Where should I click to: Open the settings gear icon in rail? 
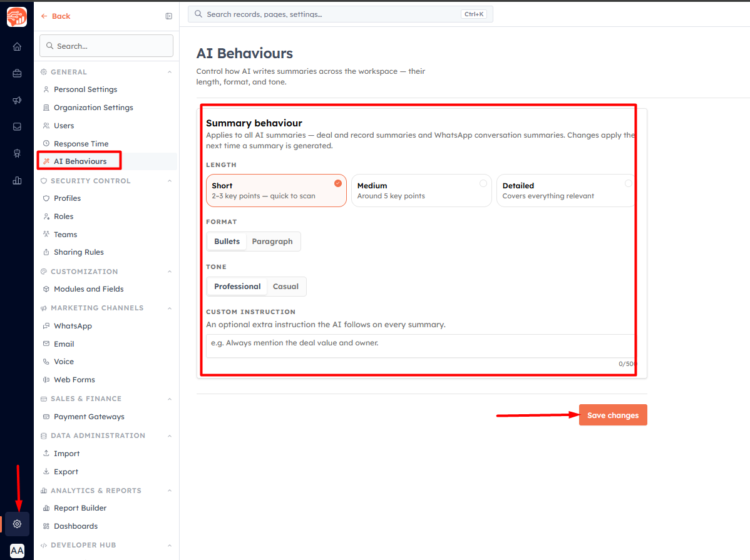(x=18, y=524)
